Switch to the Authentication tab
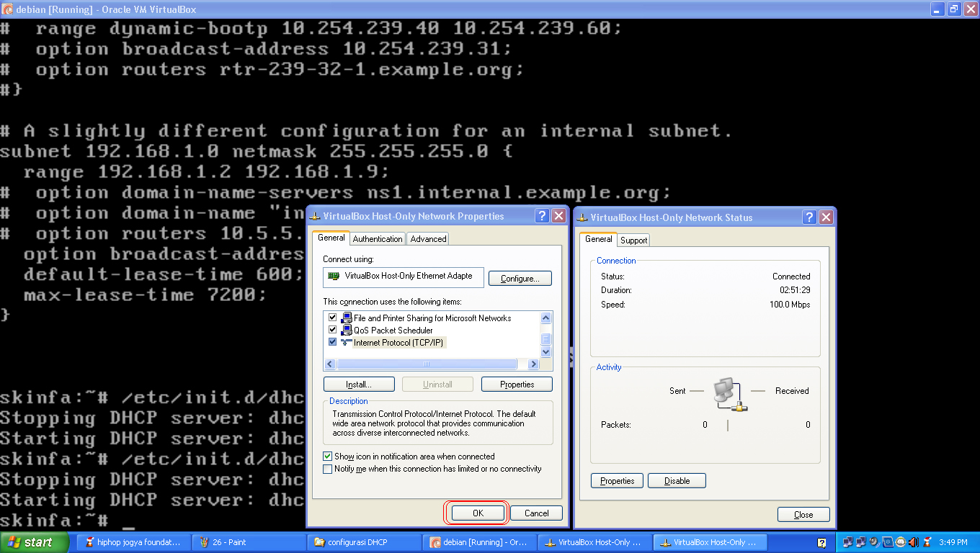Screen dimensions: 980x553 point(378,239)
